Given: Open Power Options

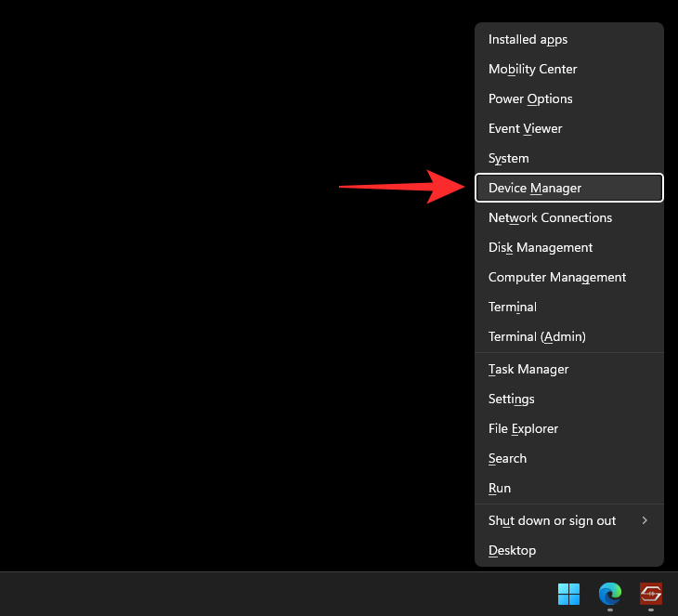Looking at the screenshot, I should [569, 99].
